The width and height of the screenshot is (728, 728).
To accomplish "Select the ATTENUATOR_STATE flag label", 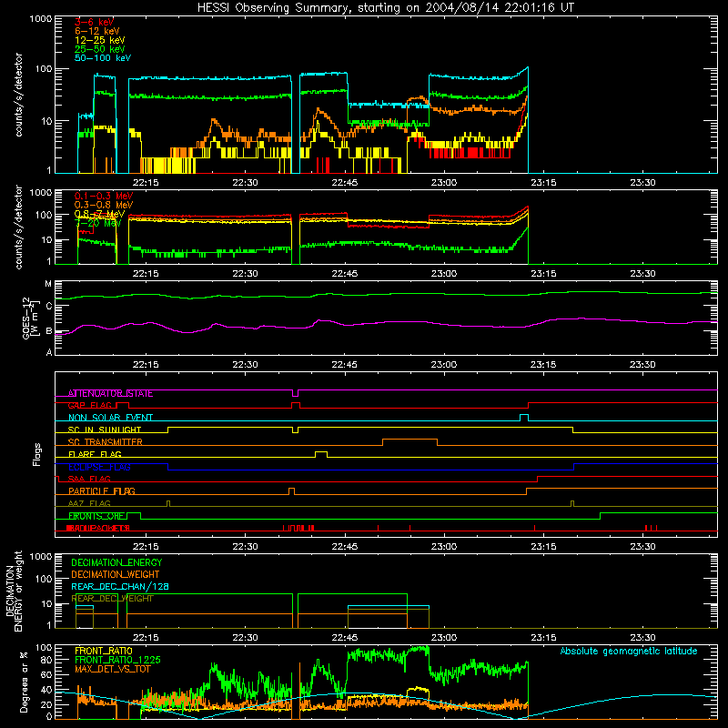I will point(110,394).
